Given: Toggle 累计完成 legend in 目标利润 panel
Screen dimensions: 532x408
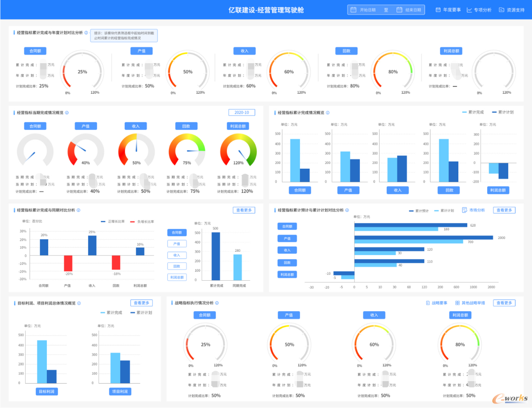Looking at the screenshot, I should point(111,313).
